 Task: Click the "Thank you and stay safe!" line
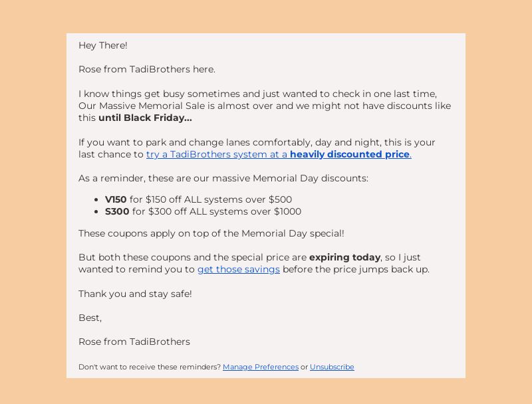(x=135, y=294)
